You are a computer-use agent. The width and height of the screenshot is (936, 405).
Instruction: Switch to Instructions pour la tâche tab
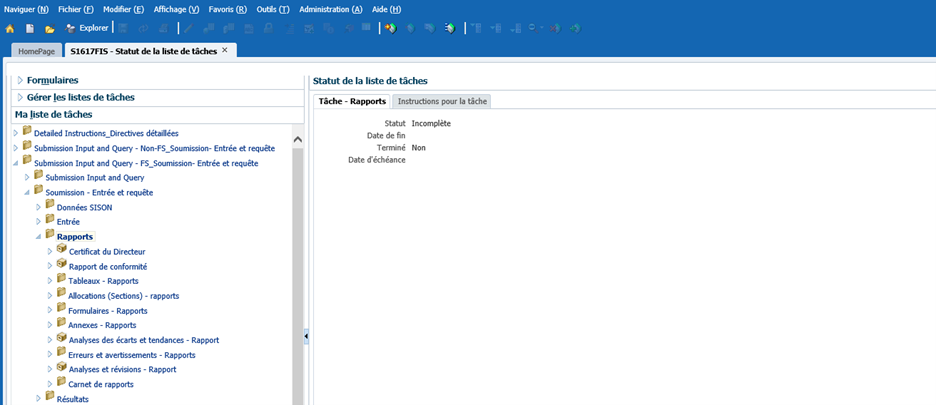(x=442, y=102)
